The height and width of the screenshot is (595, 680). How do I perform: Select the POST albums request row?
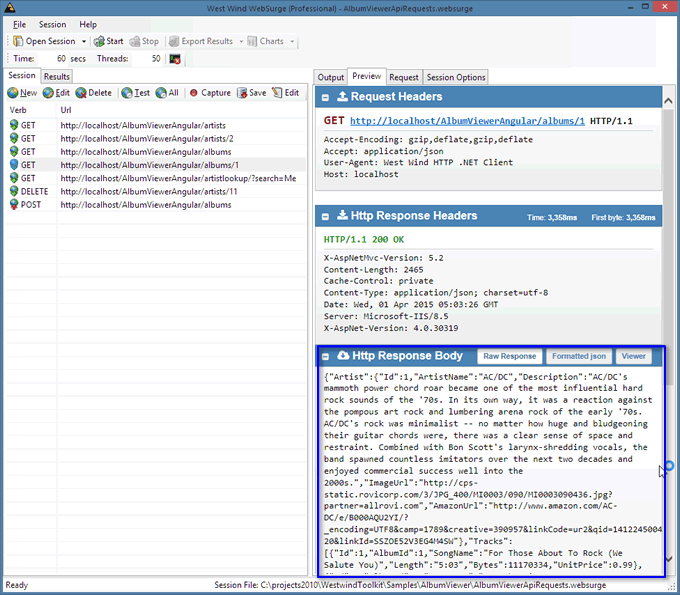[156, 205]
